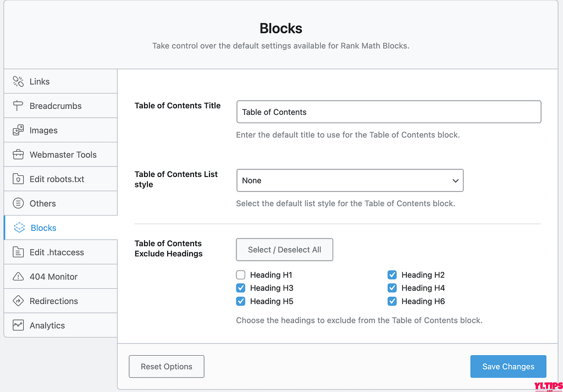563x392 pixels.
Task: Click the Edit .htaccess document icon
Action: pos(18,252)
